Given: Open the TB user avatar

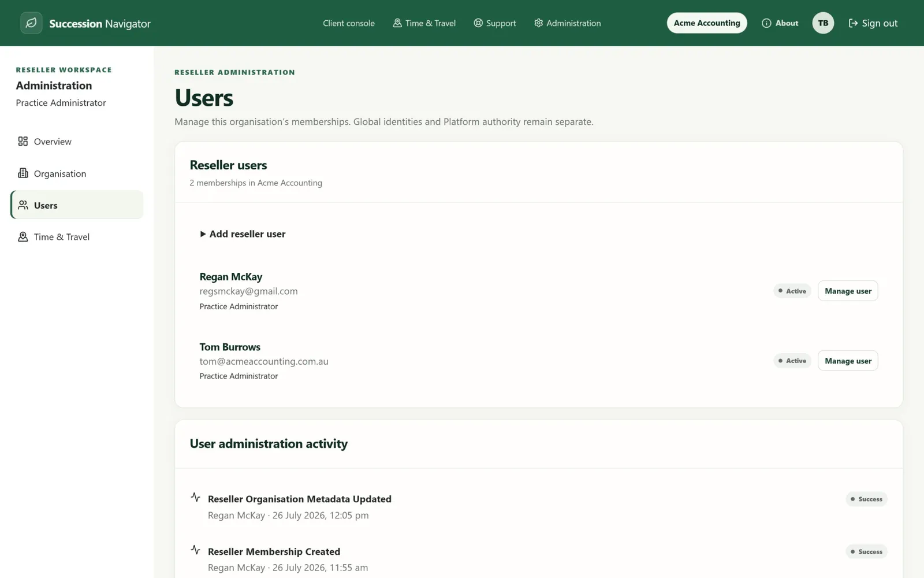Looking at the screenshot, I should point(823,23).
